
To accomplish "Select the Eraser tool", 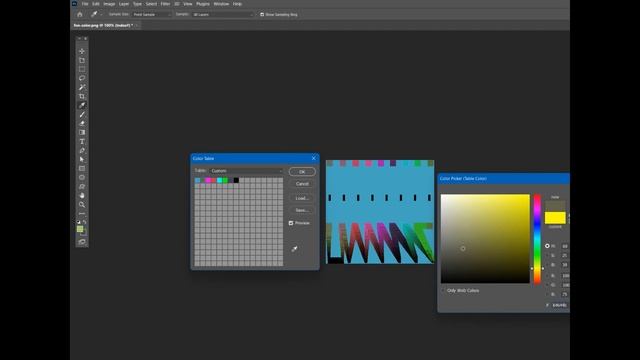I will pyautogui.click(x=82, y=123).
